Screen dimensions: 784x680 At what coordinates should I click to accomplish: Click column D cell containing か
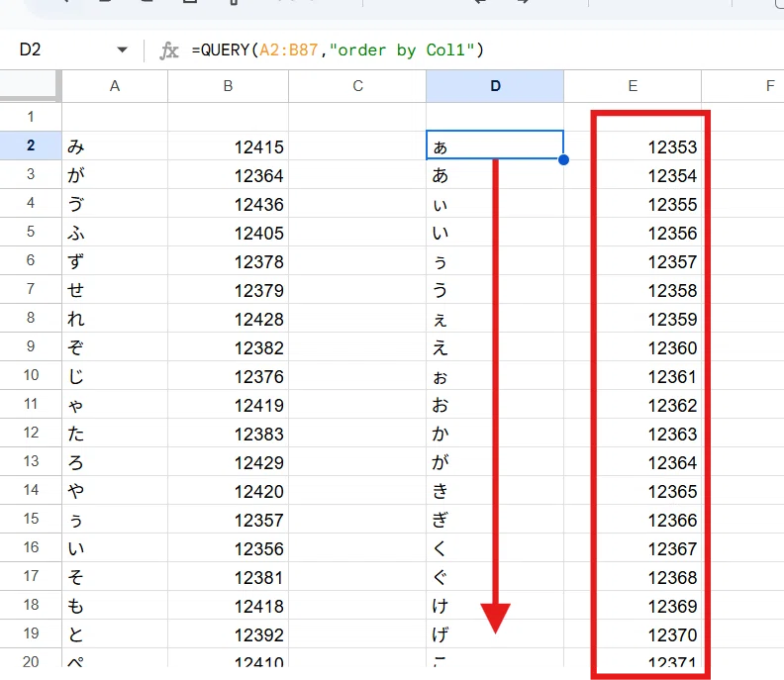point(495,433)
